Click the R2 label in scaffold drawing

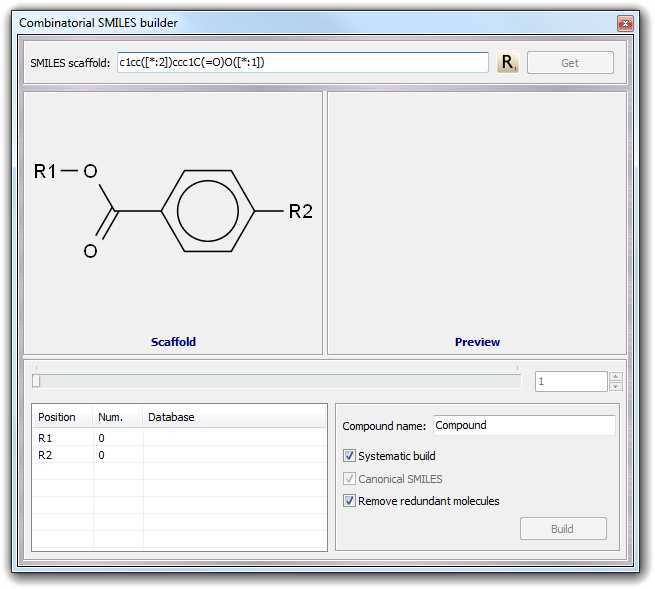301,211
